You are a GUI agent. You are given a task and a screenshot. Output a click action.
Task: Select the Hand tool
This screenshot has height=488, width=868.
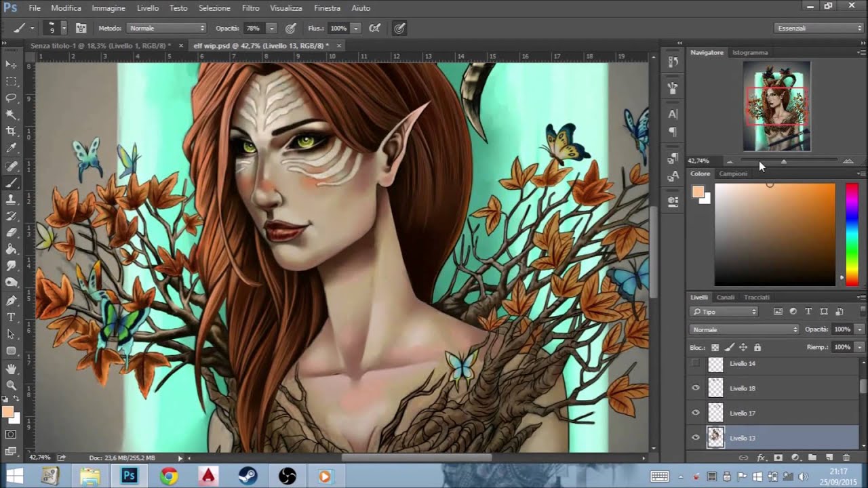click(11, 369)
